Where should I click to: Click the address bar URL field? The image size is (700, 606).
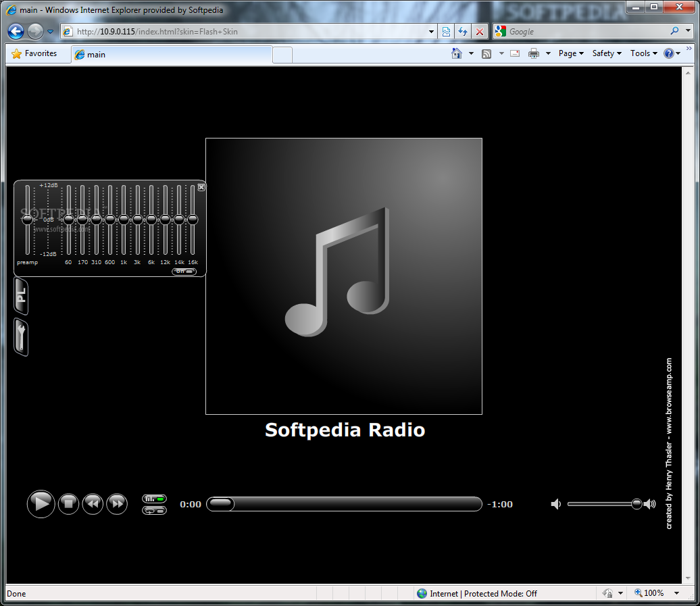[248, 32]
